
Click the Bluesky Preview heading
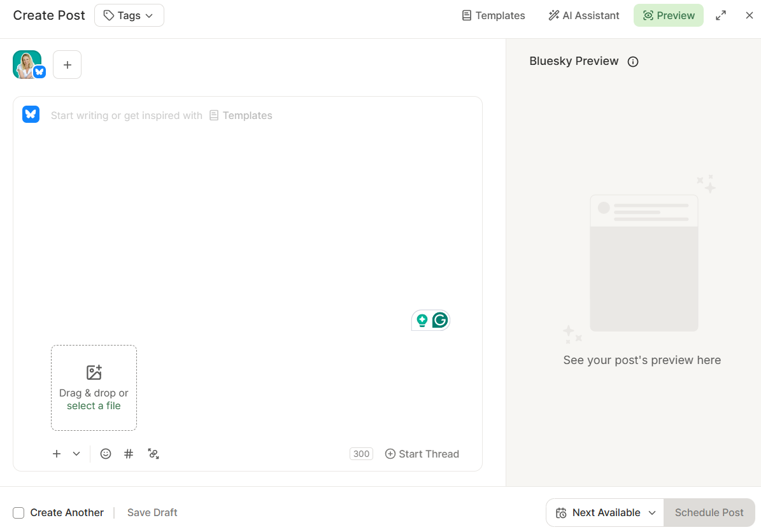574,61
